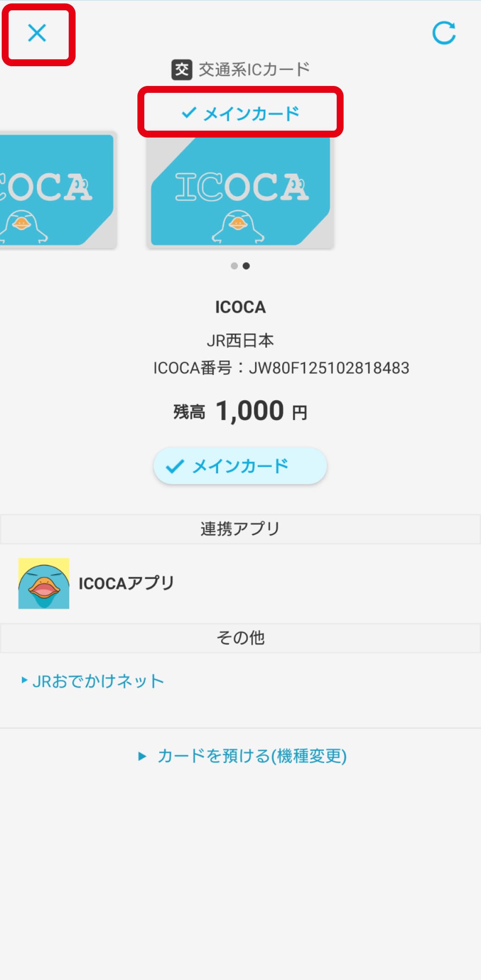This screenshot has height=980, width=481.
Task: Click the checkmark in the メインカード button
Action: point(175,466)
